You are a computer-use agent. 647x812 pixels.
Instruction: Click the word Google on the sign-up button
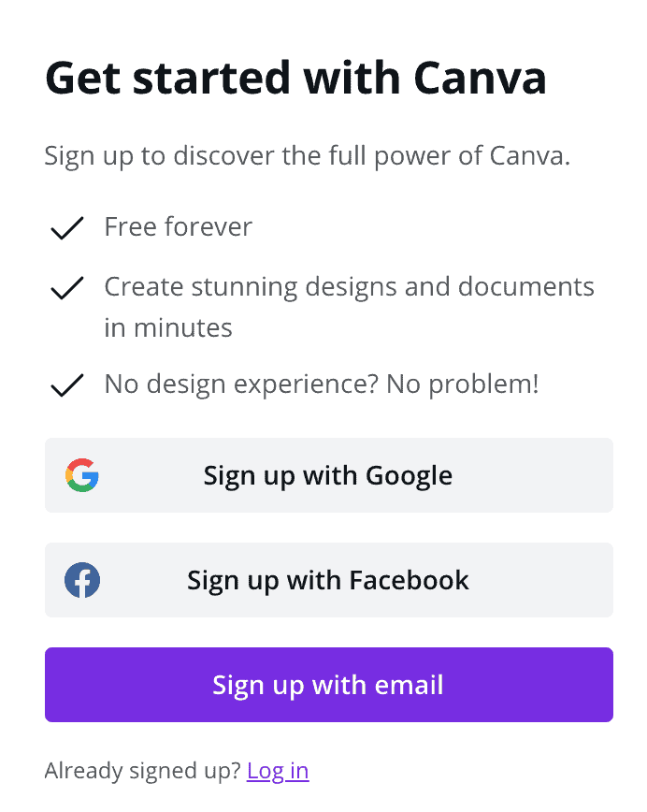[409, 475]
